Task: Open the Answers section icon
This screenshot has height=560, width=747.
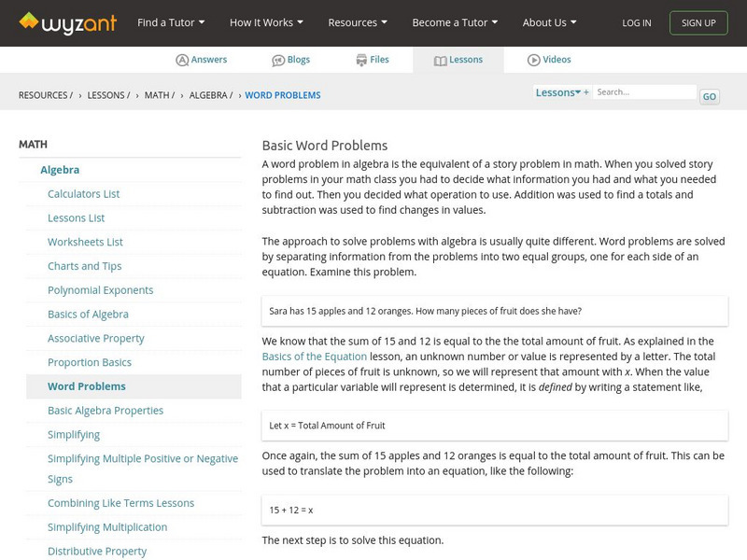Action: (x=182, y=60)
